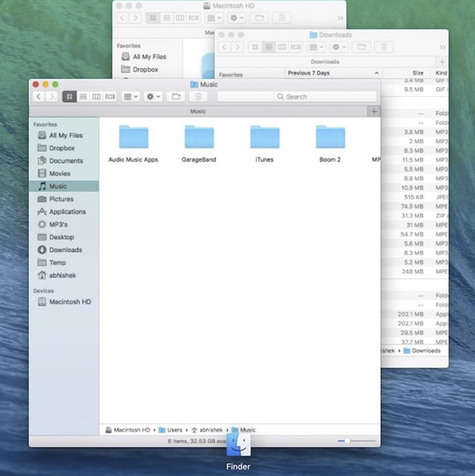Open Arrange dropdown in Downloads window
Image resolution: width=475 pixels, height=476 pixels.
316,47
